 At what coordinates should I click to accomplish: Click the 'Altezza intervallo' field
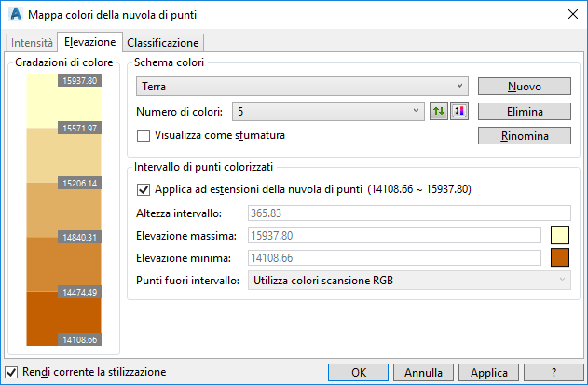click(409, 213)
